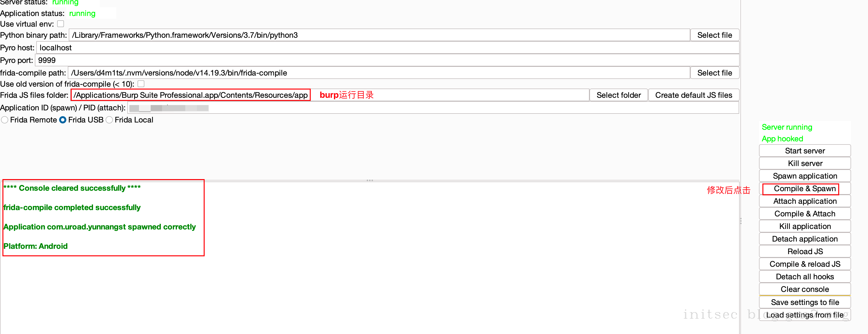Image resolution: width=868 pixels, height=334 pixels.
Task: Select the Frida USB radio option
Action: 63,120
